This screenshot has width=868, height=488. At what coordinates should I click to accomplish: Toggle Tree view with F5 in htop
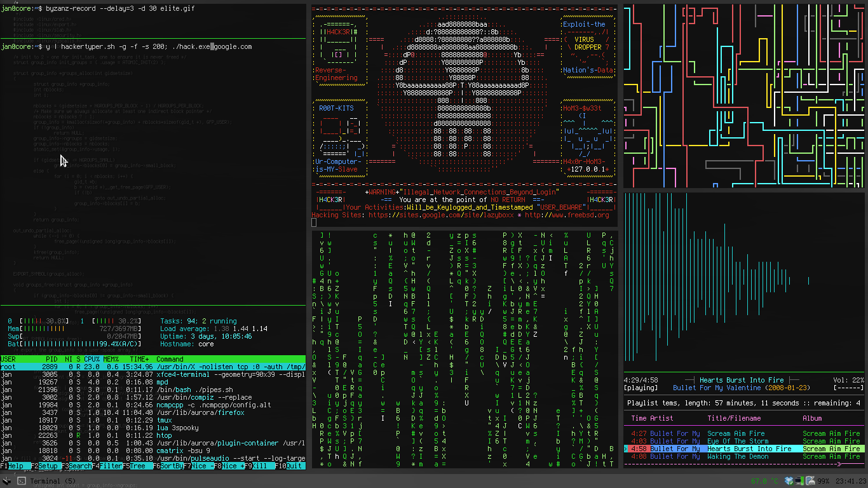138,466
